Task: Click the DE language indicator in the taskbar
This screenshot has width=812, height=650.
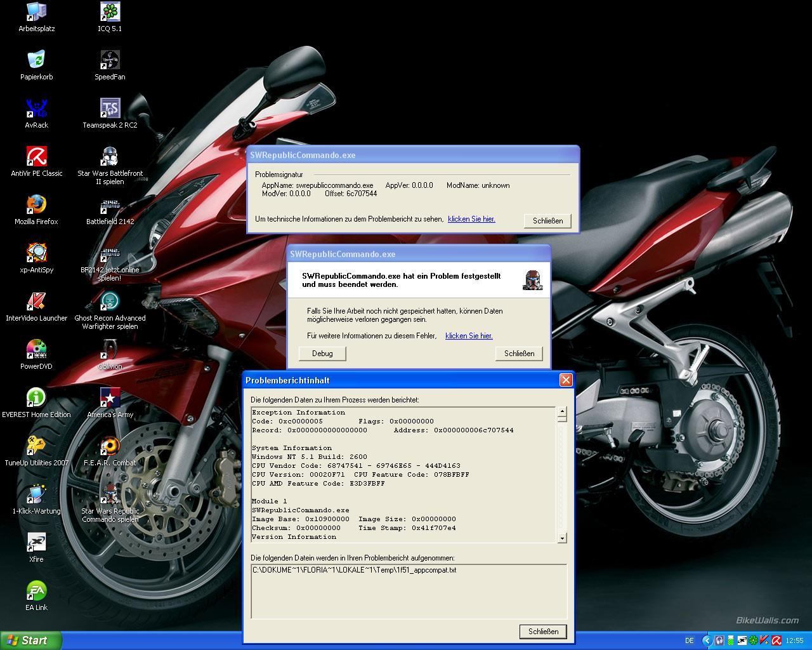Action: pyautogui.click(x=690, y=640)
